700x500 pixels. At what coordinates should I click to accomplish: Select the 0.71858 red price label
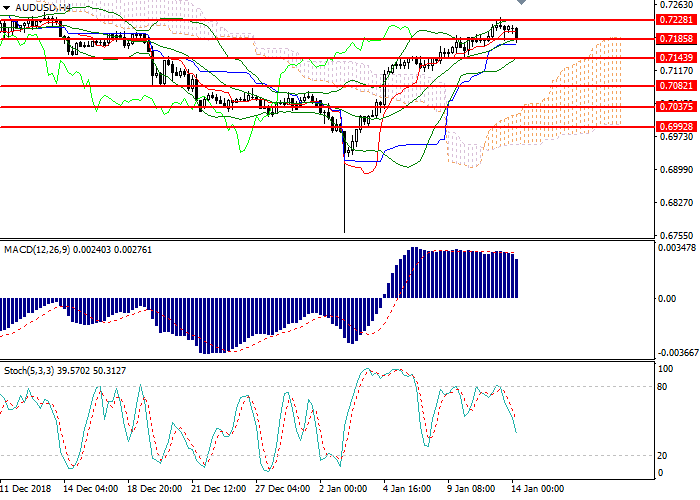(668, 39)
